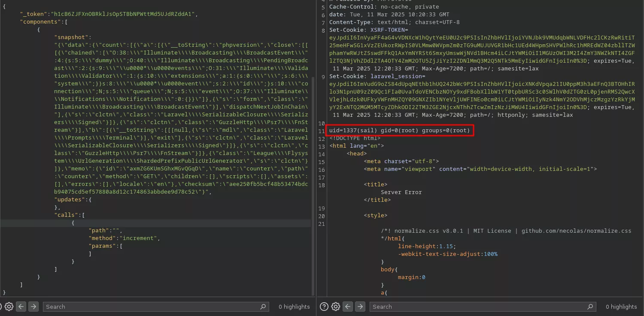The width and height of the screenshot is (644, 316).
Task: Click the back arrow in the right panel
Action: pos(348,307)
